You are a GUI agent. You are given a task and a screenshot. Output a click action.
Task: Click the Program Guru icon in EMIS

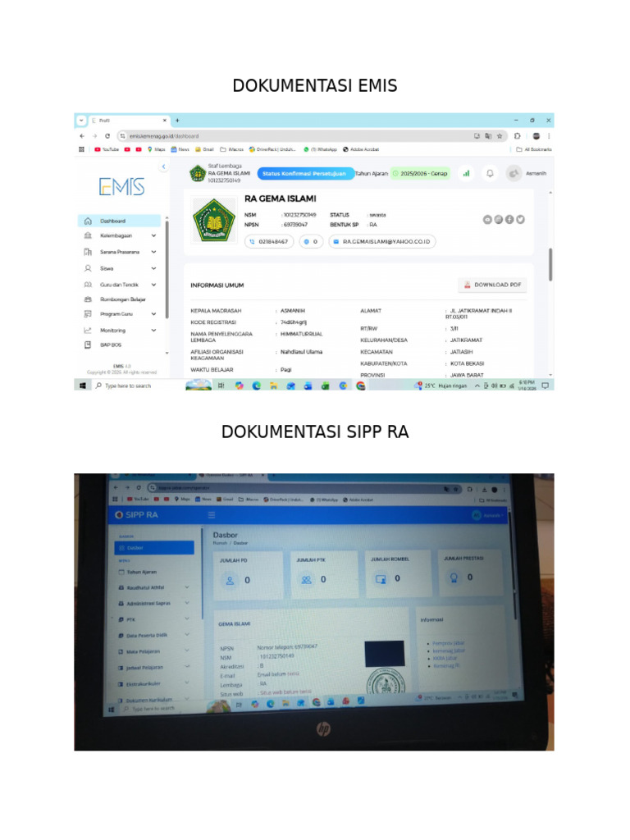pyautogui.click(x=88, y=314)
